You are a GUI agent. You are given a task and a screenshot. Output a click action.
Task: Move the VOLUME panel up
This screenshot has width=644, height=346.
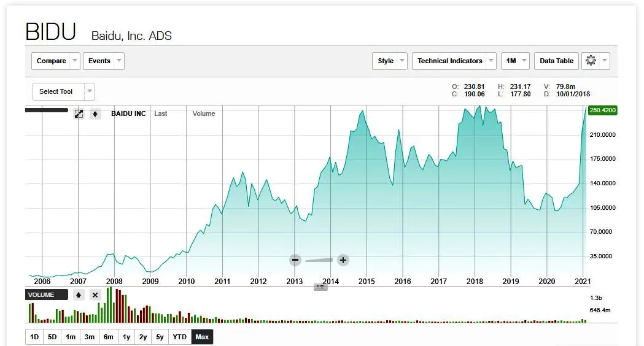coord(79,294)
